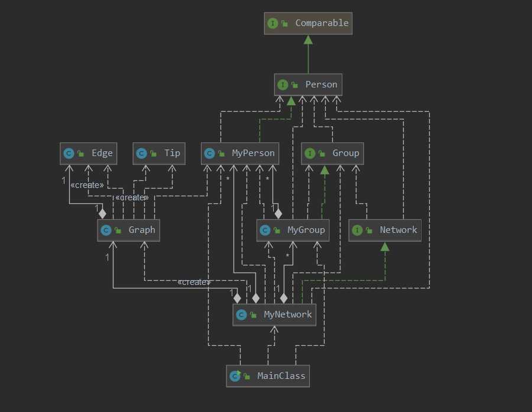This screenshot has height=412, width=532.
Task: Click the Tip class type icon
Action: click(x=141, y=154)
